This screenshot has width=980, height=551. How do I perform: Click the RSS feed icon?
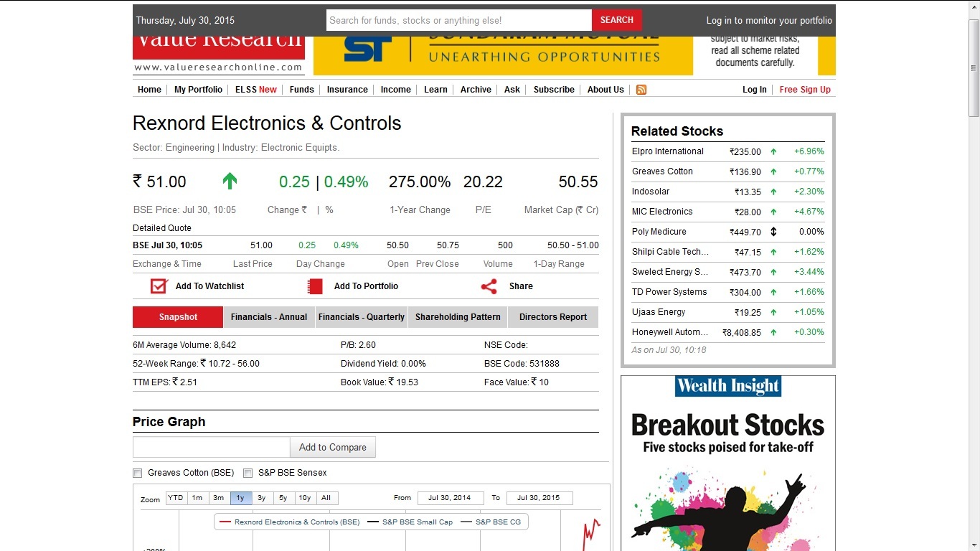tap(641, 90)
